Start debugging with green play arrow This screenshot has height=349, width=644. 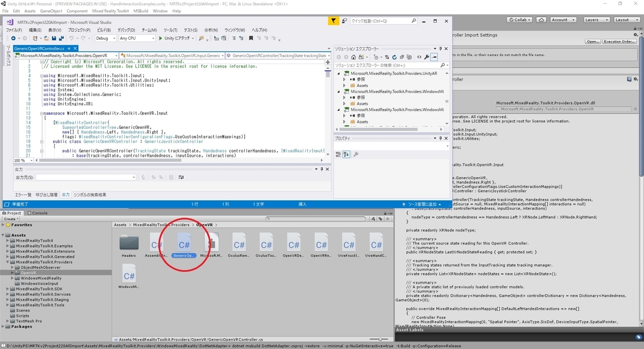click(160, 38)
